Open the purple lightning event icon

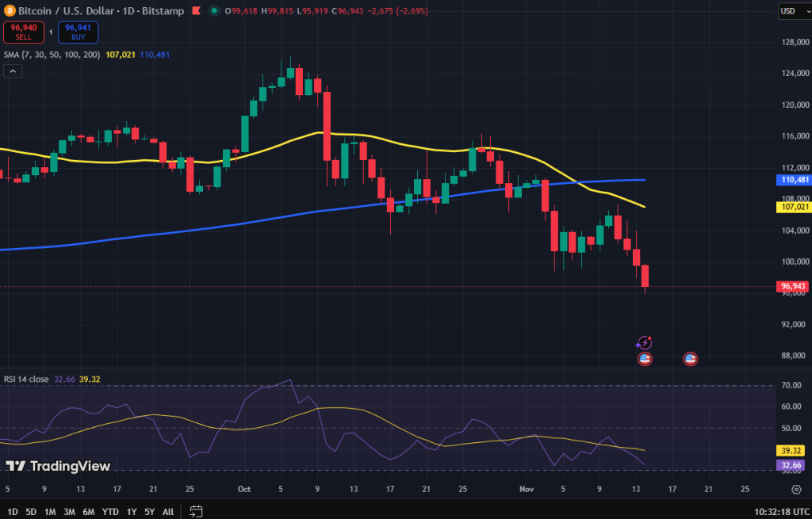[644, 342]
